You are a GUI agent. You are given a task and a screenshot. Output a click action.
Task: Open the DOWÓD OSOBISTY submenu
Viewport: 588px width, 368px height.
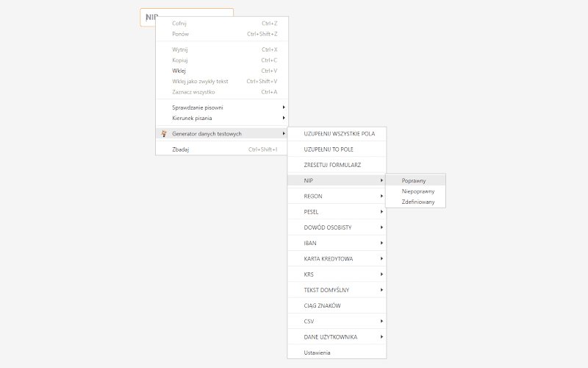(337, 227)
